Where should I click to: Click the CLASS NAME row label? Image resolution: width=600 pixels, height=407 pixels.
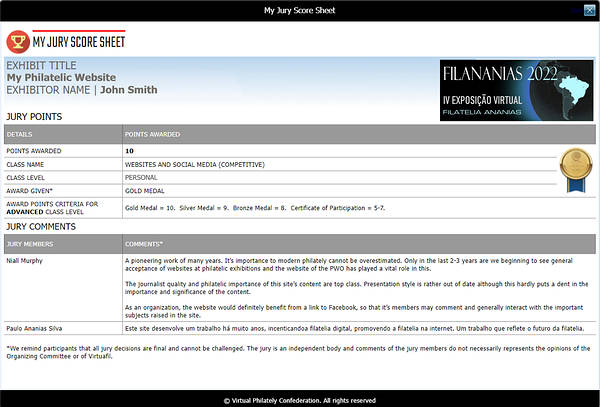tap(25, 164)
